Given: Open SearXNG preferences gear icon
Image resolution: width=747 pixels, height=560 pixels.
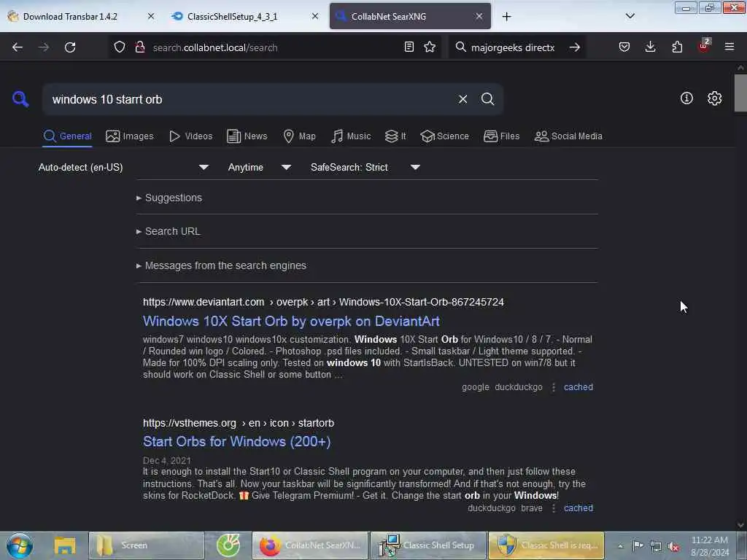Looking at the screenshot, I should [x=714, y=98].
